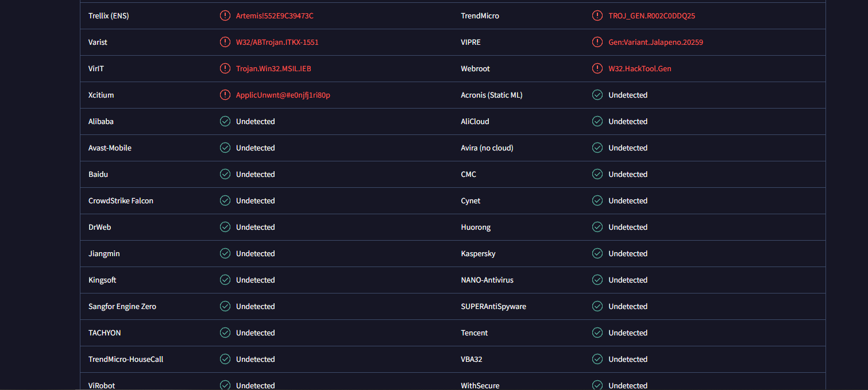Image resolution: width=868 pixels, height=390 pixels.
Task: Click the checkmark icon for Tencent
Action: coord(597,333)
